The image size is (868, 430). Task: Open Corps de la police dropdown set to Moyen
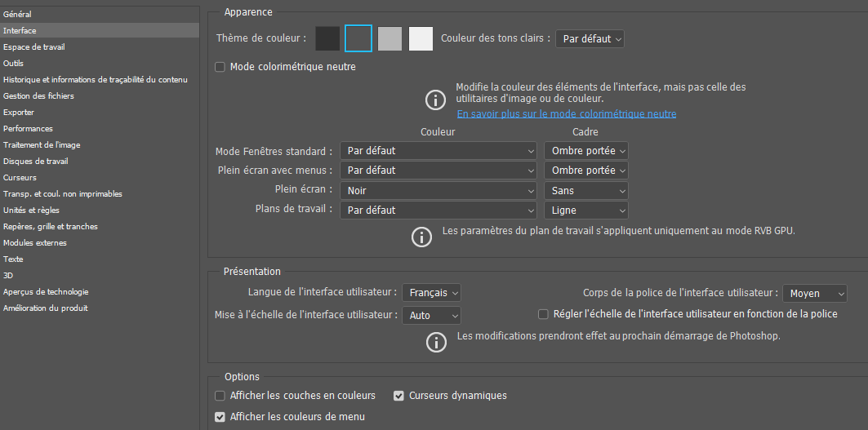814,293
